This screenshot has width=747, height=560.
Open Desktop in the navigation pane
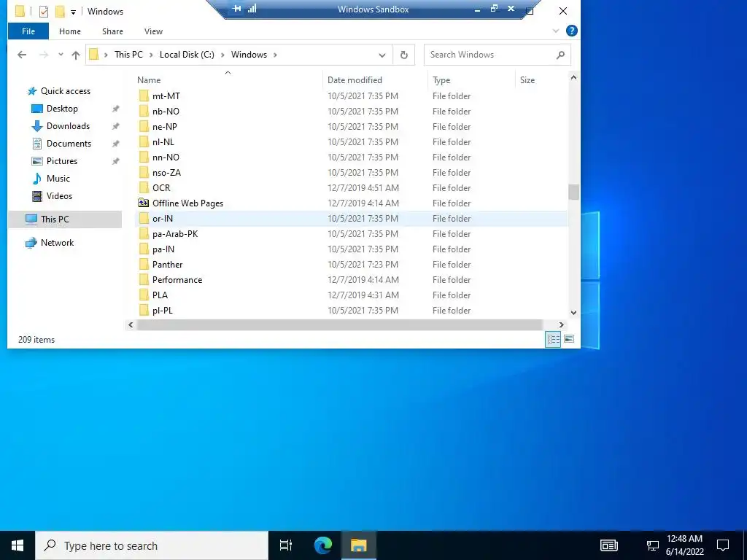(x=62, y=109)
